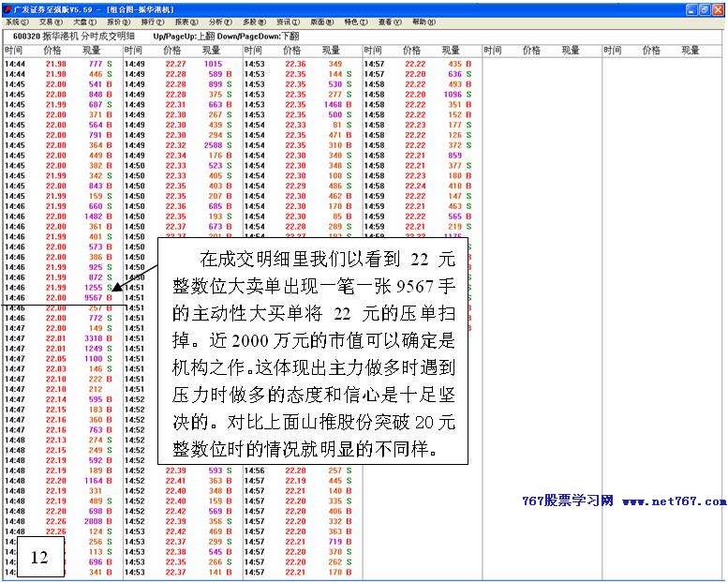Click the price 22.32 at 14:49
Image resolution: width=728 pixels, height=583 pixels.
click(176, 145)
